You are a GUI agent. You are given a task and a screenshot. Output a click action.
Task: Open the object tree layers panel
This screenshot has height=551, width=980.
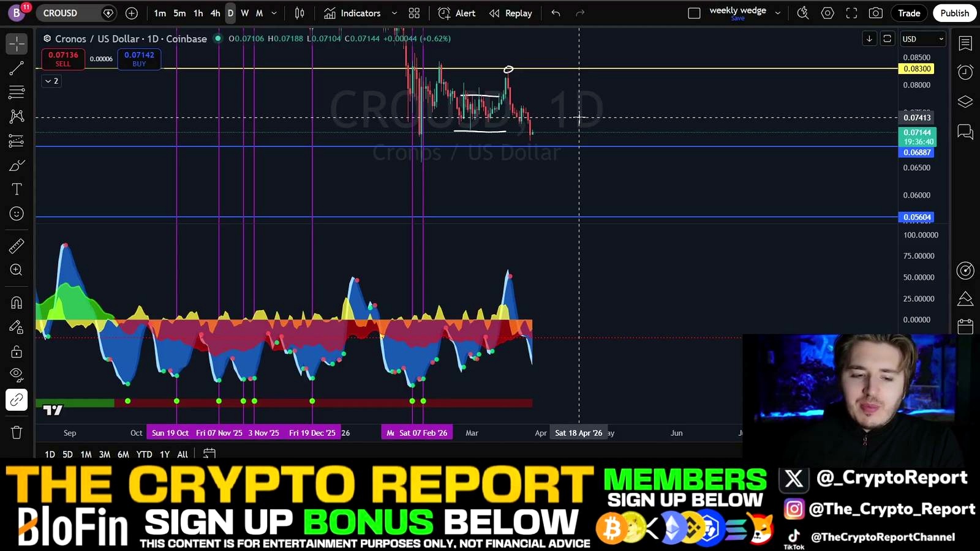(x=965, y=102)
